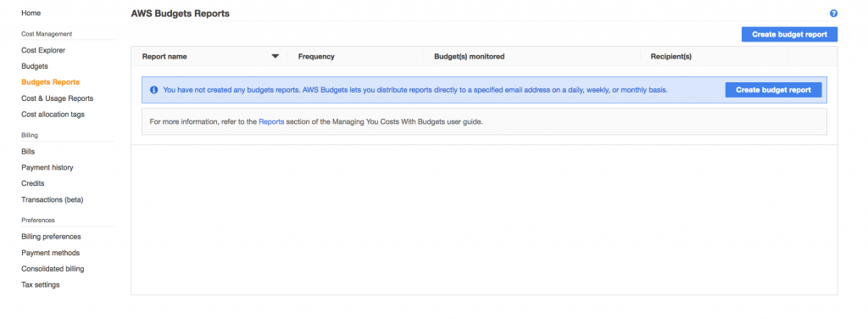Click Create budget report in info banner
Viewport: 868px width, 319px height.
[x=773, y=90]
